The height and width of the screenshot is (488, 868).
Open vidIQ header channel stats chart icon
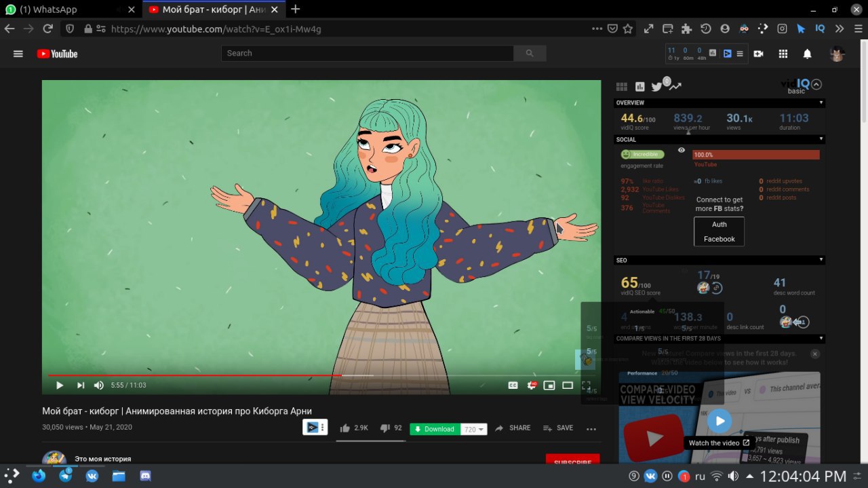pyautogui.click(x=713, y=52)
